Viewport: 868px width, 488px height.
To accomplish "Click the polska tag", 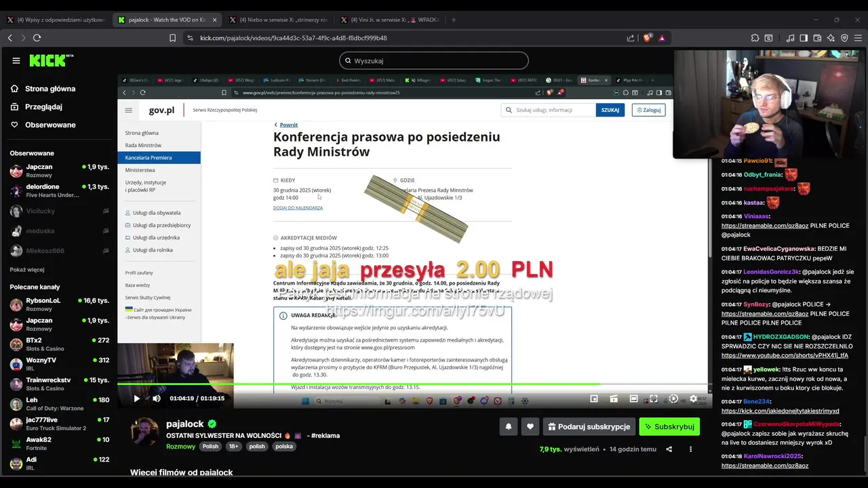I will tap(284, 447).
